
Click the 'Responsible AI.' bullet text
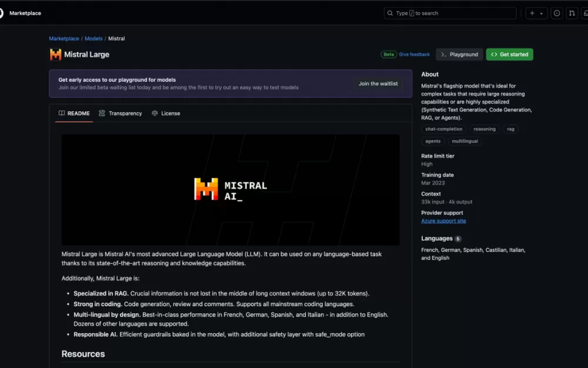pyautogui.click(x=96, y=334)
